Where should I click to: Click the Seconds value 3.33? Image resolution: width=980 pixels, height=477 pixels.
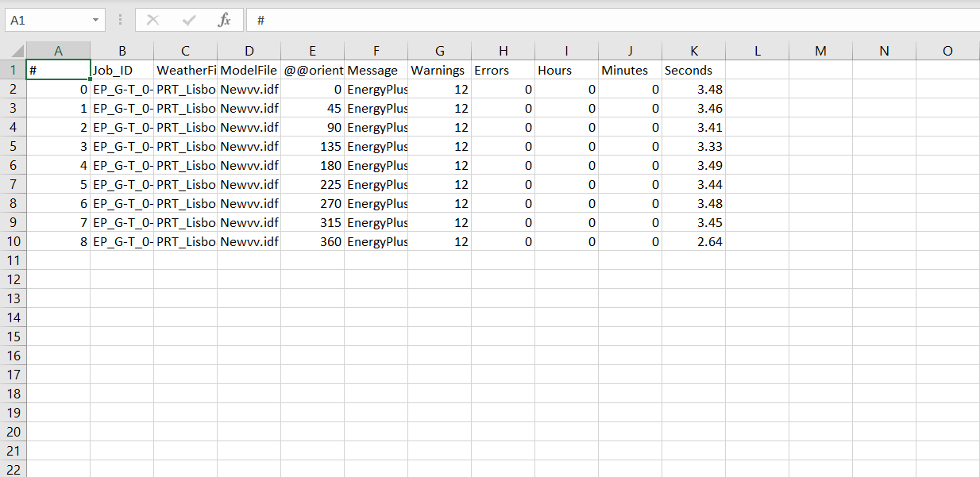(x=693, y=146)
